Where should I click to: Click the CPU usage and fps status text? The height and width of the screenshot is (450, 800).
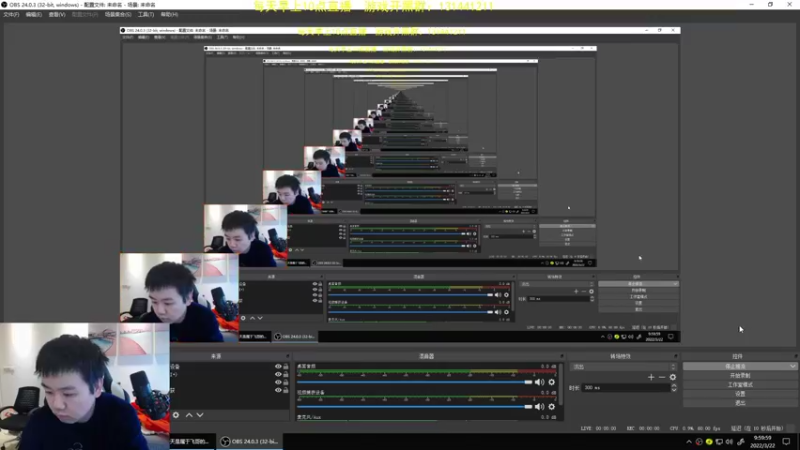point(695,429)
